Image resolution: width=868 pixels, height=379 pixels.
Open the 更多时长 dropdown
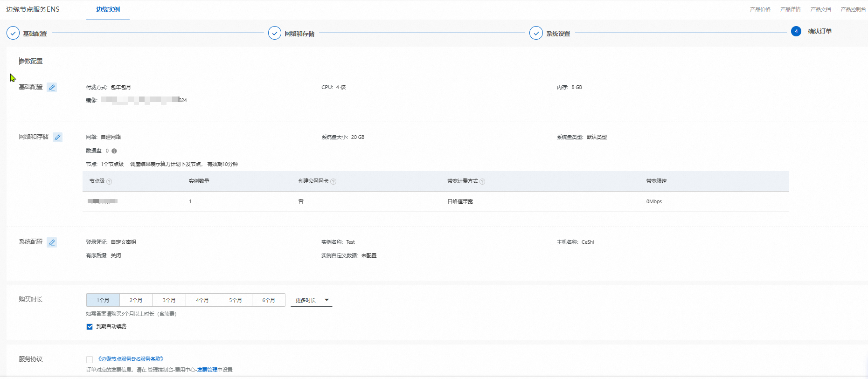(x=312, y=300)
